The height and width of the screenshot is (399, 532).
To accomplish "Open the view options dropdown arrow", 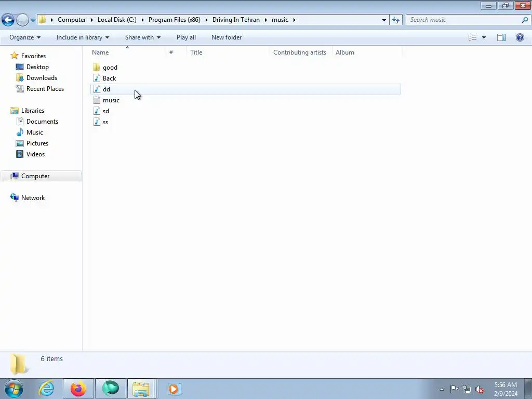I will click(x=484, y=37).
